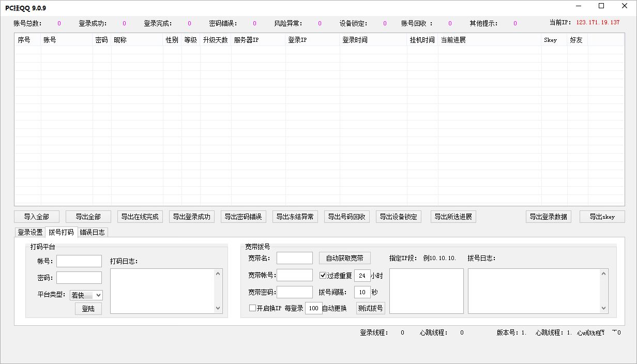637x364 pixels.
Task: Export accounts with 导出在线完成
Action: click(140, 217)
